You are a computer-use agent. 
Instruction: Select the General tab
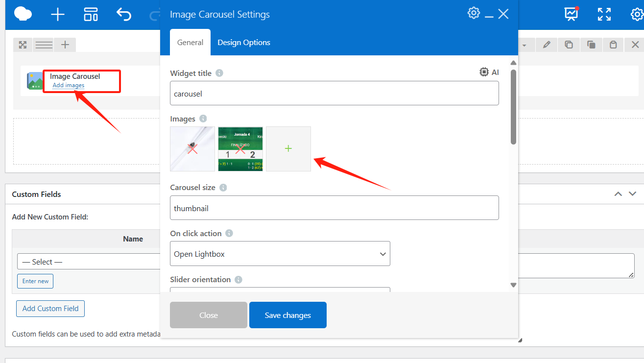pyautogui.click(x=190, y=43)
